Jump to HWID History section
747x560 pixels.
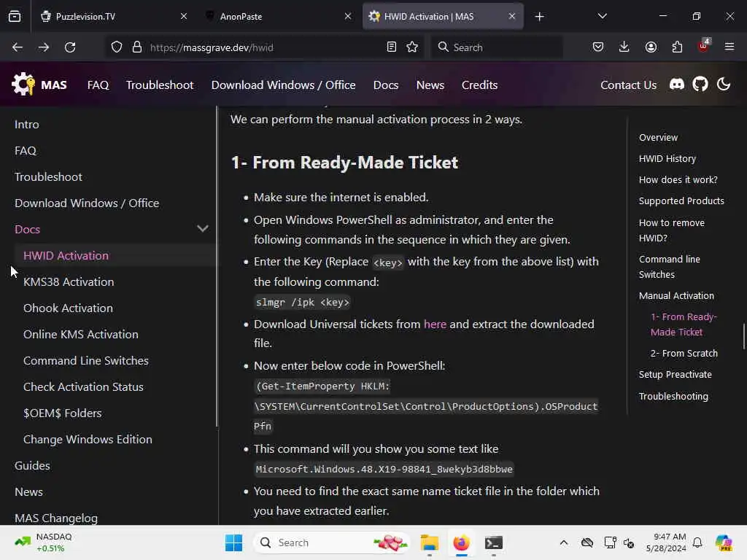point(667,158)
